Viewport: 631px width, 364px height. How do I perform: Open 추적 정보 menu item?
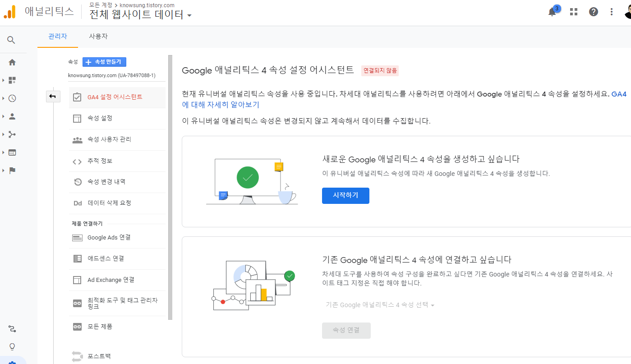117,161
